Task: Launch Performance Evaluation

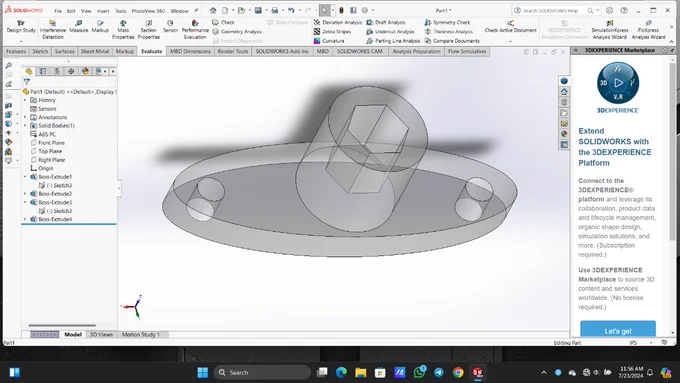Action: pyautogui.click(x=195, y=29)
